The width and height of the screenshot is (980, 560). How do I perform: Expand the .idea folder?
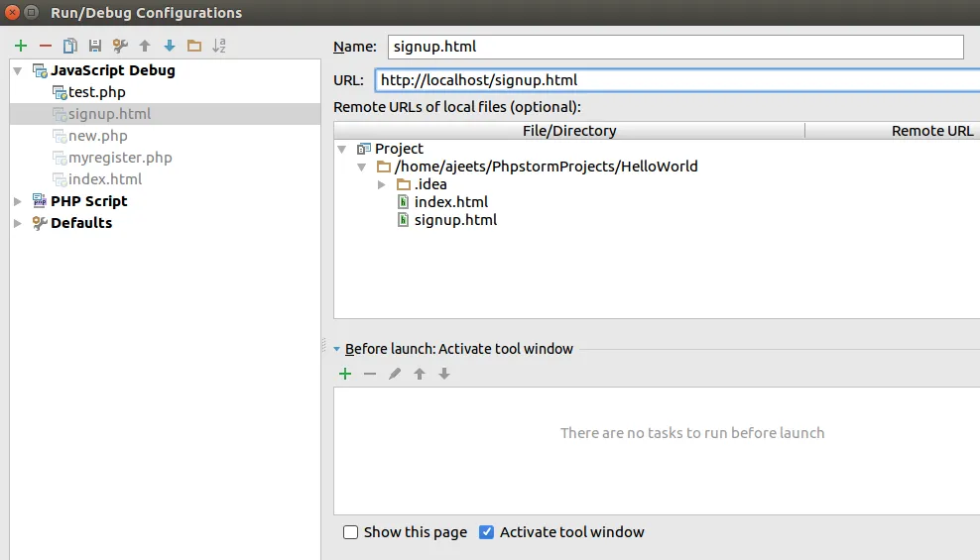pyautogui.click(x=382, y=184)
